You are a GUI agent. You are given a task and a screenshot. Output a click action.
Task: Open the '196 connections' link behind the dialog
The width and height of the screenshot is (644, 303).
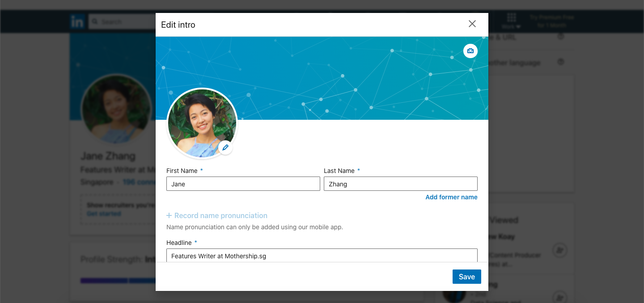click(139, 182)
